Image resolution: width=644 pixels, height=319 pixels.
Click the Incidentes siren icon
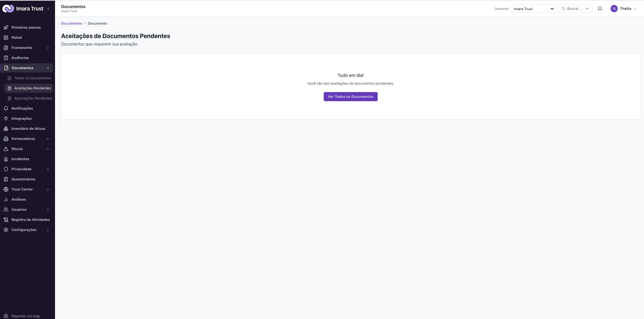pyautogui.click(x=6, y=159)
